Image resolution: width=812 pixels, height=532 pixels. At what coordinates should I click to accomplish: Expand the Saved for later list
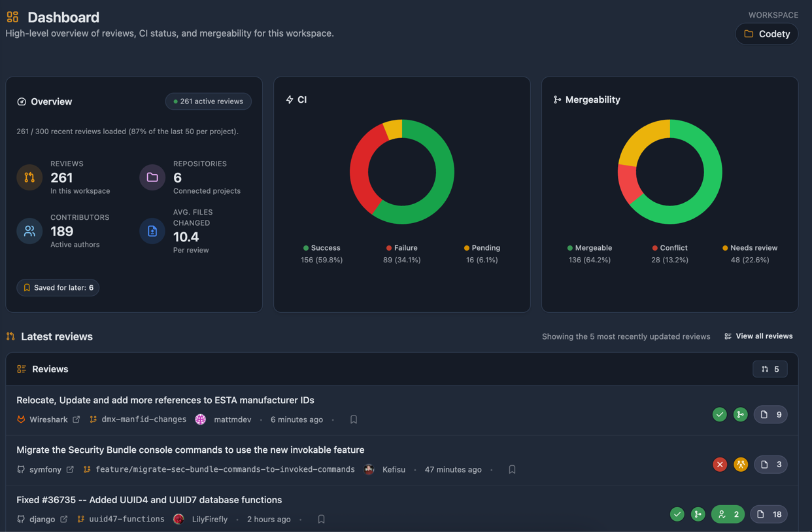click(58, 287)
